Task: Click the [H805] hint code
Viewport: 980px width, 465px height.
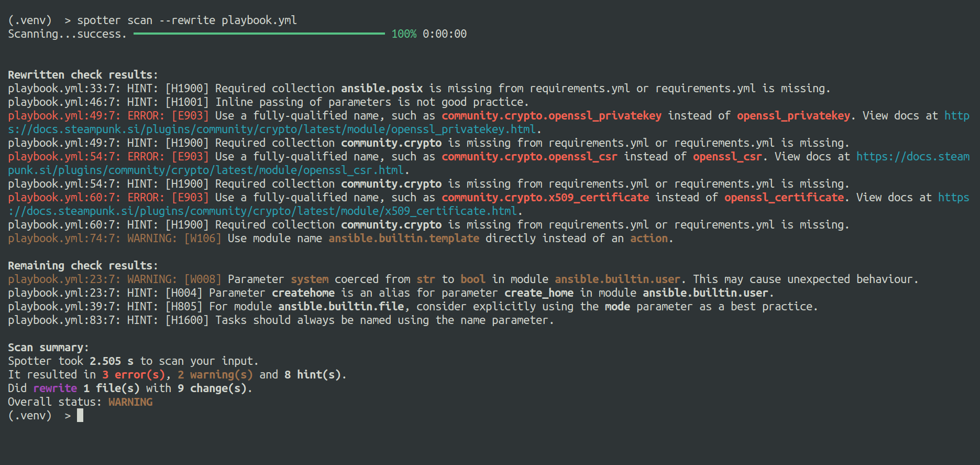Action: 184,307
